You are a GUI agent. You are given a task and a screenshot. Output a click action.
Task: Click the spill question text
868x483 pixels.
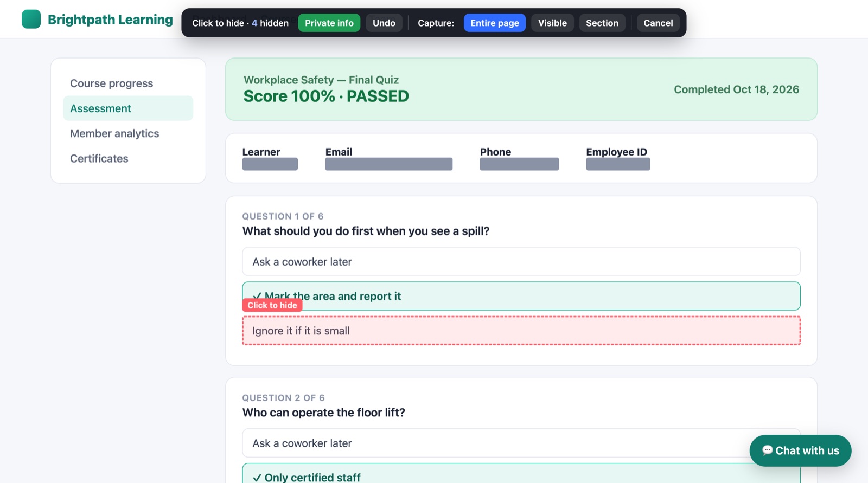coord(366,231)
